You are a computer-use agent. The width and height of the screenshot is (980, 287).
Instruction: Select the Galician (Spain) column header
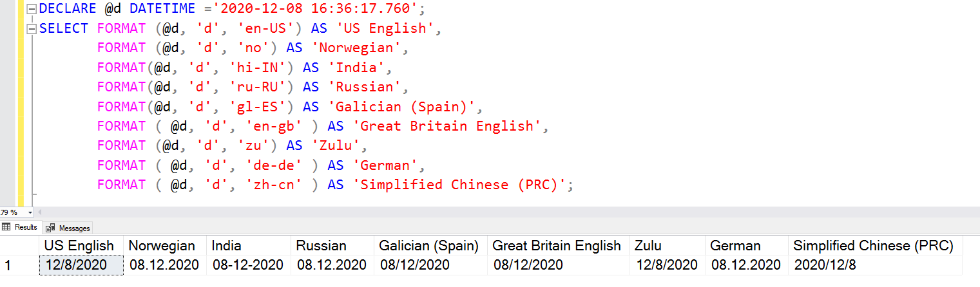tap(430, 246)
